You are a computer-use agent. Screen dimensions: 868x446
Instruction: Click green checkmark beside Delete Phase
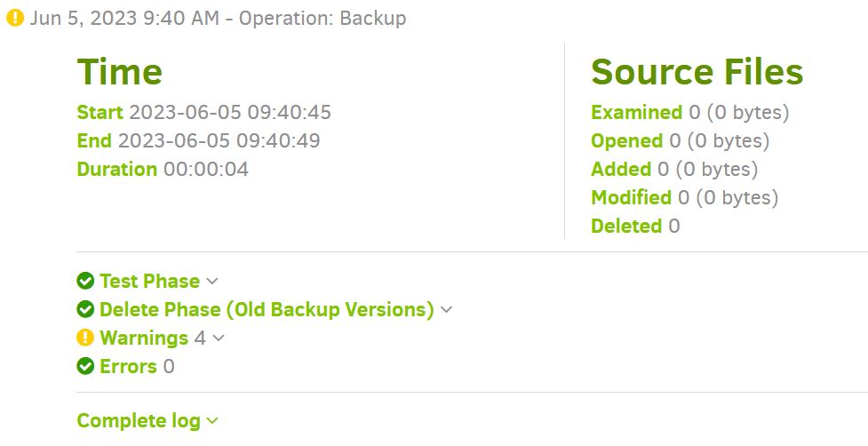85,310
